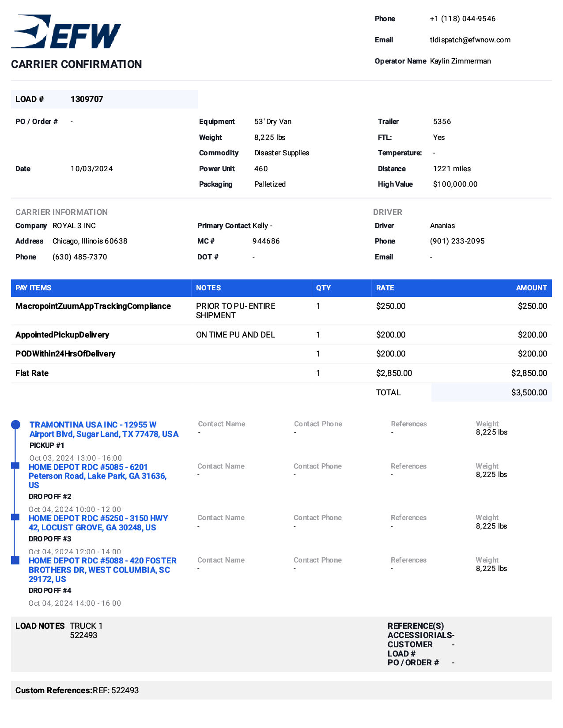Select dropoff time Oct 04, 2024 12:00 - 14:00
The image size is (563, 728).
75,552
